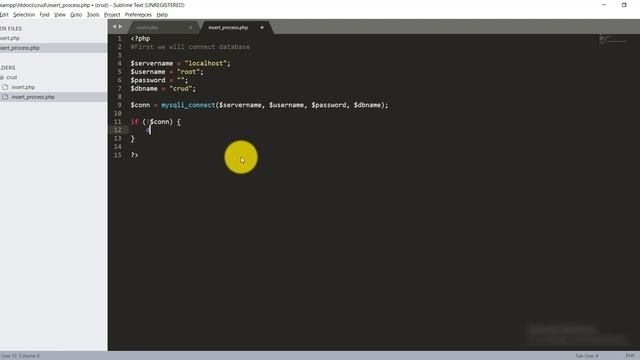Click the closing ?> tag
The width and height of the screenshot is (640, 360).
[134, 155]
